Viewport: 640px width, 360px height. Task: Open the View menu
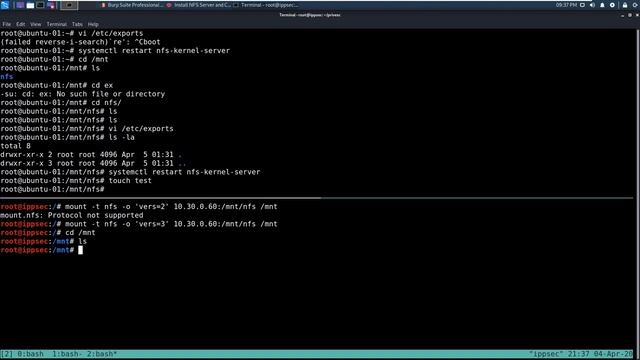pyautogui.click(x=36, y=24)
